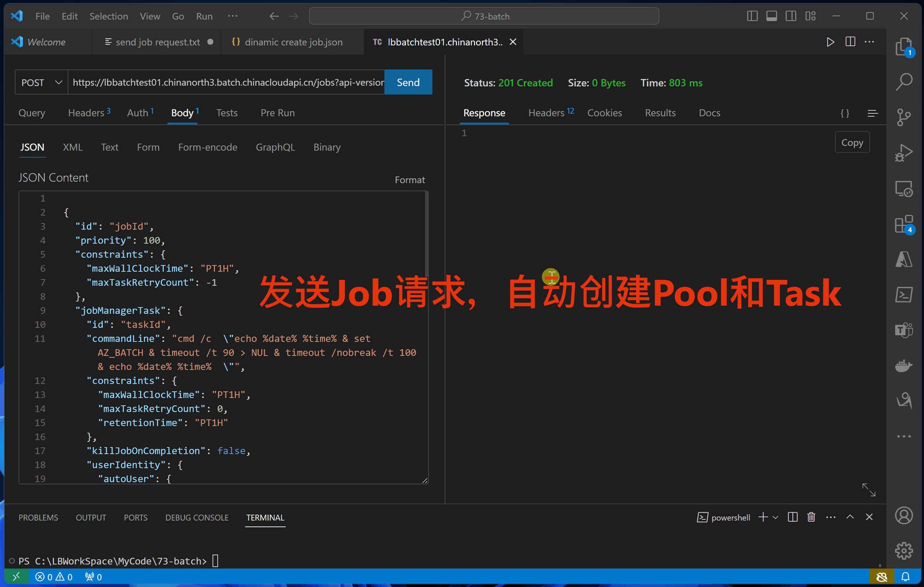This screenshot has height=587, width=924.
Task: Open the Run play button icon
Action: click(830, 42)
